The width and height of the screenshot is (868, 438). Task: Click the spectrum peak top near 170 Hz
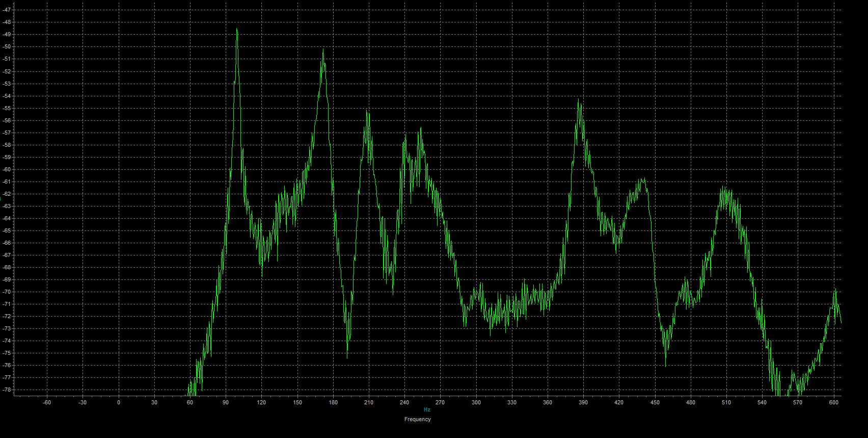[323, 50]
